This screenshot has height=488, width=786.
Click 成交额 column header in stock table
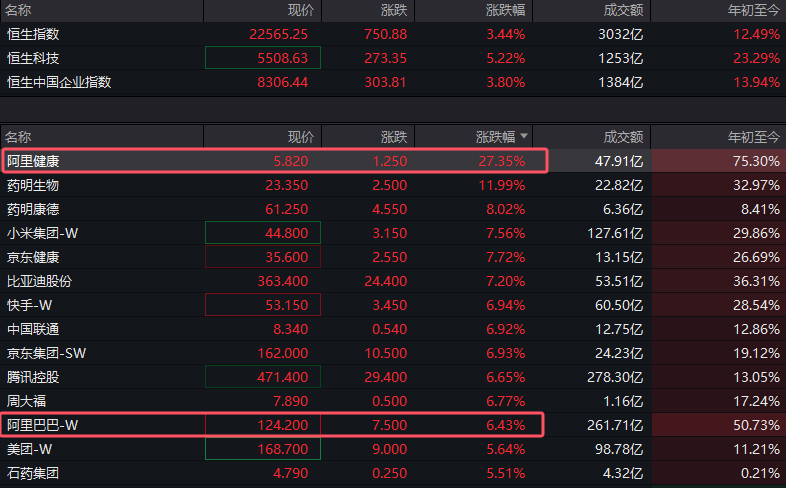[x=623, y=137]
